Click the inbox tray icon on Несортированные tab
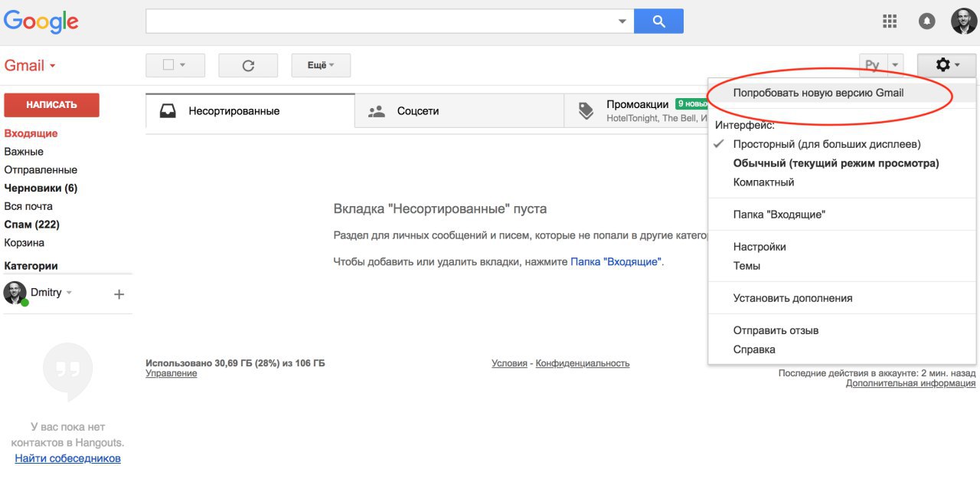Screen dimensions: 980x479 point(168,111)
